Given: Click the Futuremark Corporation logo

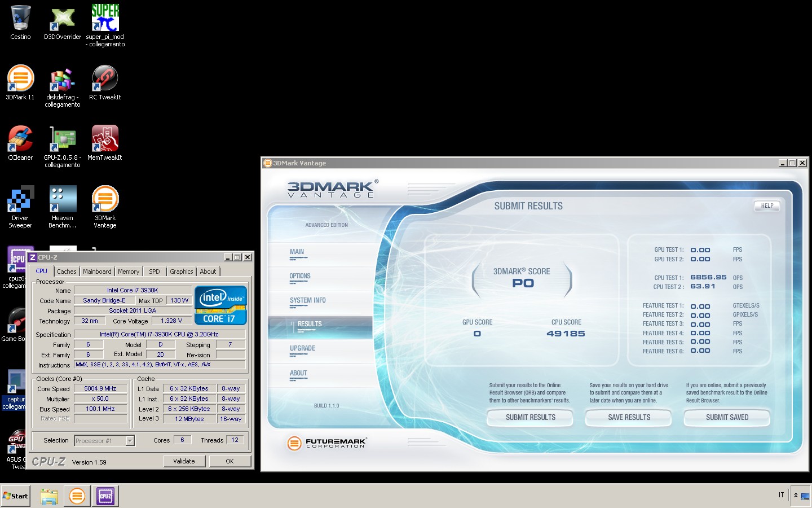Looking at the screenshot, I should (x=327, y=443).
